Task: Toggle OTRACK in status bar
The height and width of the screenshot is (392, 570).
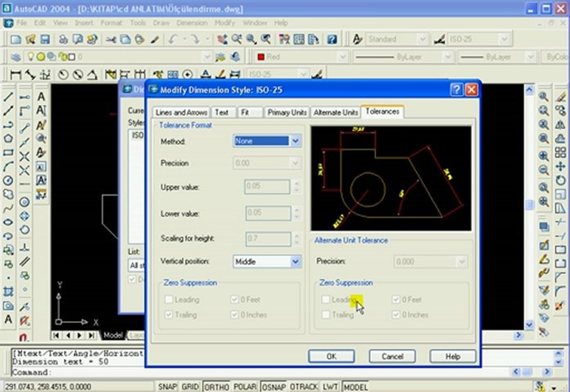Action: (x=304, y=387)
